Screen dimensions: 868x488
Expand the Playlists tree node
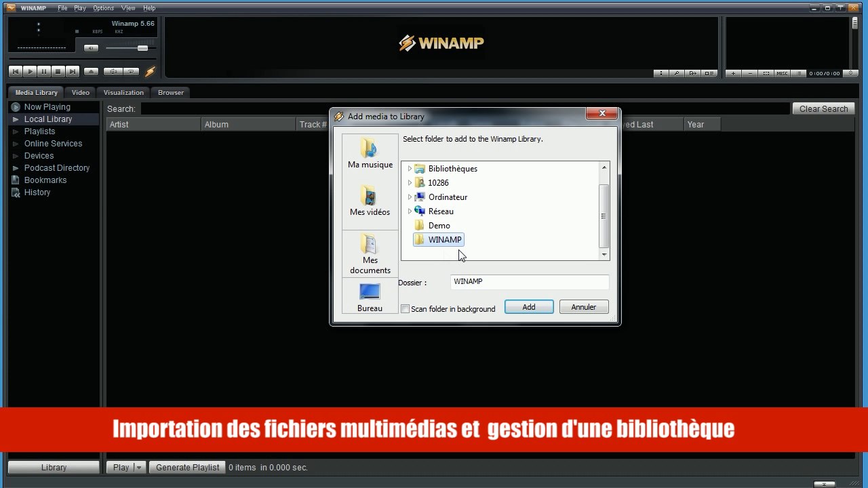16,131
